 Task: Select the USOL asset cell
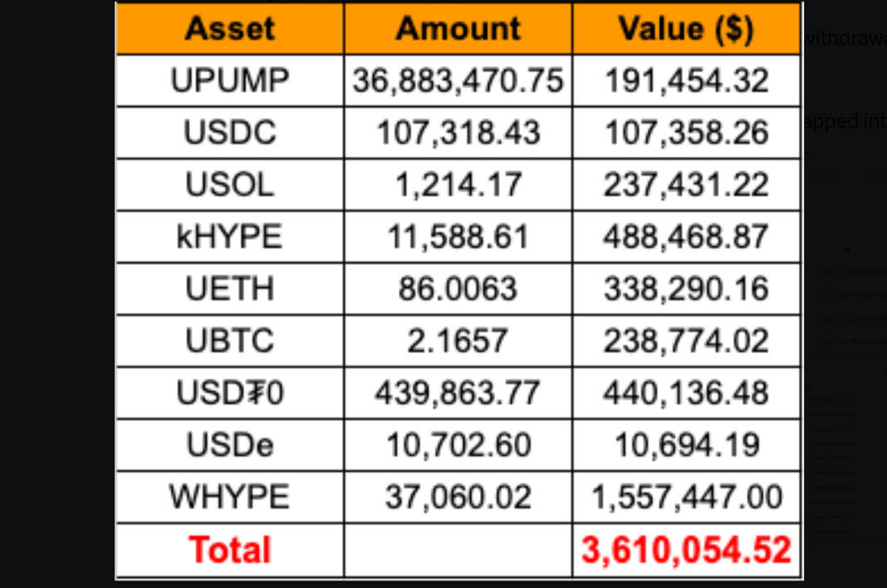click(x=230, y=184)
